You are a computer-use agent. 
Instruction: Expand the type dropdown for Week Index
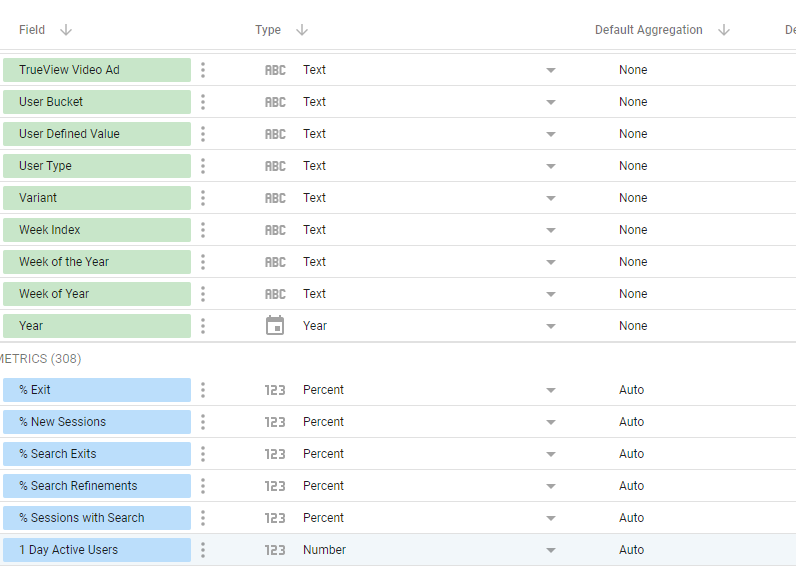[550, 230]
